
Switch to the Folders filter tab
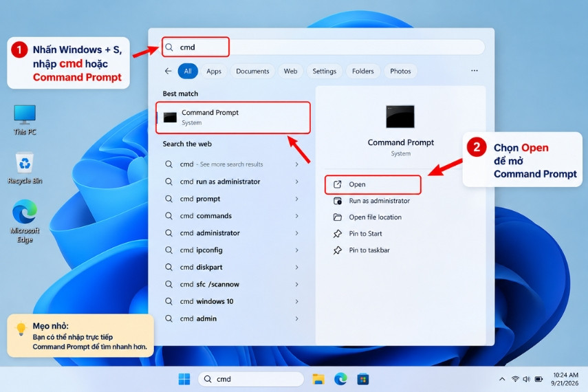tap(362, 71)
